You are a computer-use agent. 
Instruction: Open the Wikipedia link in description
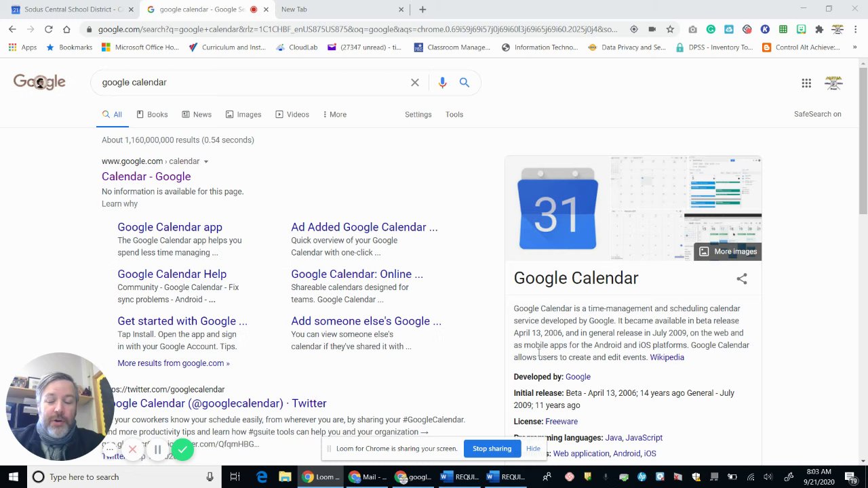tap(667, 357)
